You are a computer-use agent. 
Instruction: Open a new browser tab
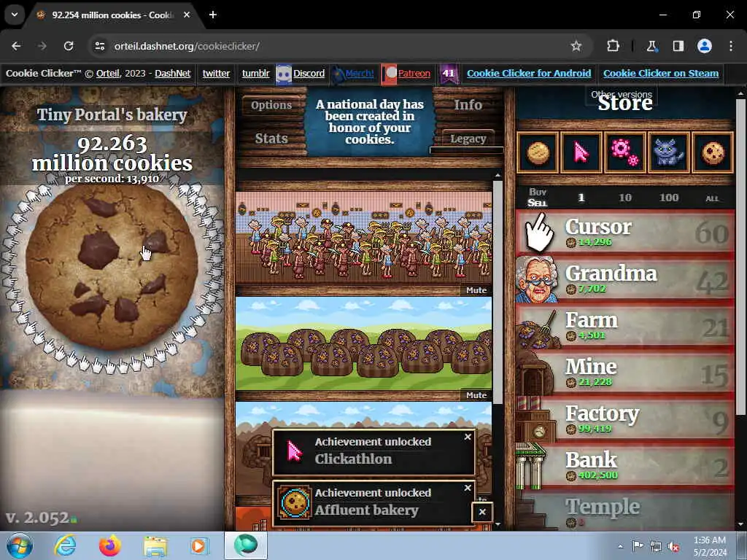213,15
